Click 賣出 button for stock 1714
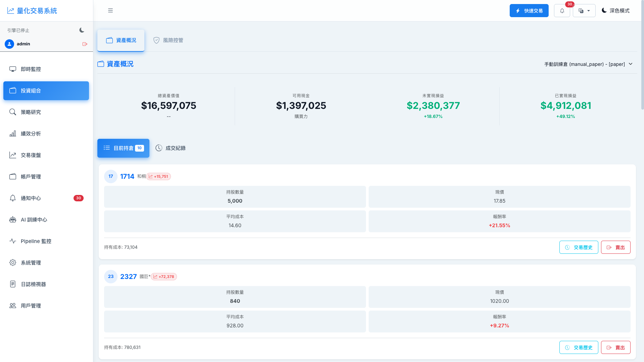 click(x=615, y=247)
